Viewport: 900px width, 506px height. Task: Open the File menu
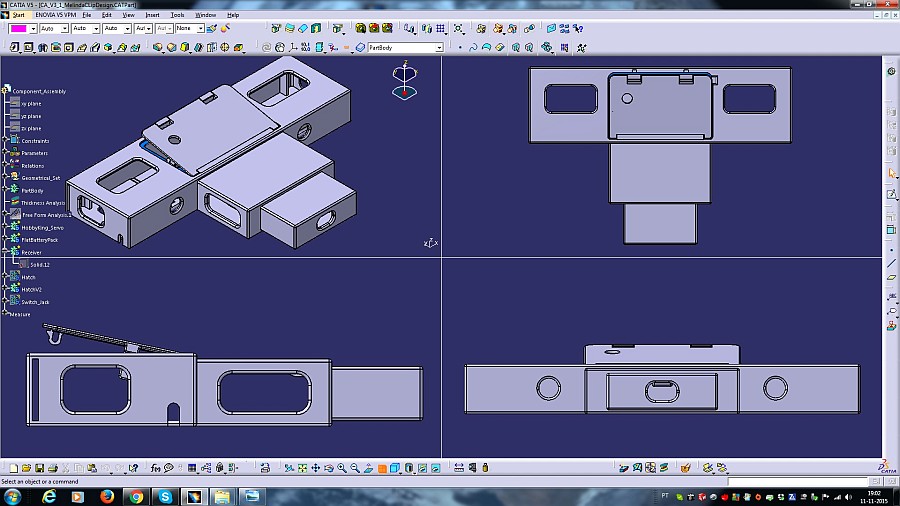tap(87, 15)
